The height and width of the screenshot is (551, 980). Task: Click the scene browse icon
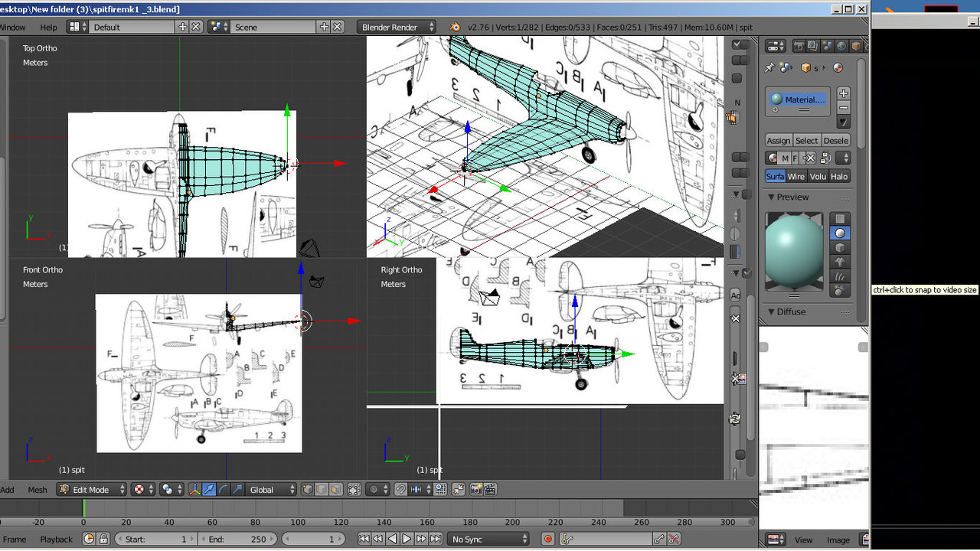219,27
